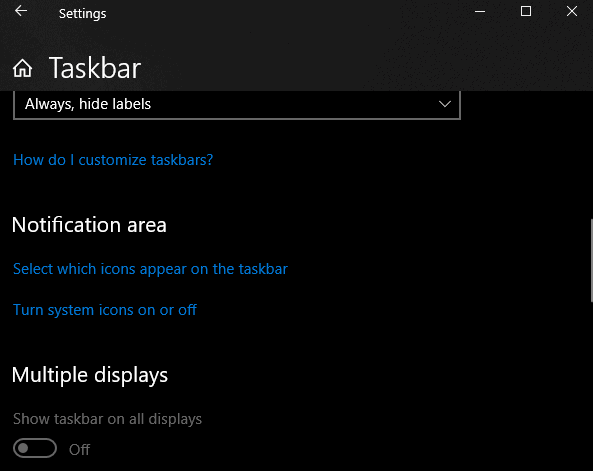The image size is (593, 471).
Task: Minimize the Settings window
Action: pyautogui.click(x=480, y=11)
